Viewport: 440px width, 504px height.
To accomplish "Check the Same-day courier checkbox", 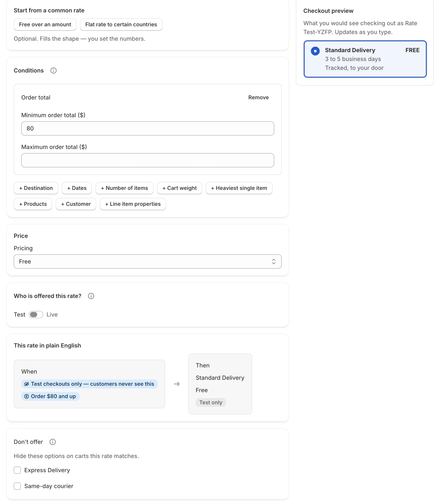I will pyautogui.click(x=17, y=486).
